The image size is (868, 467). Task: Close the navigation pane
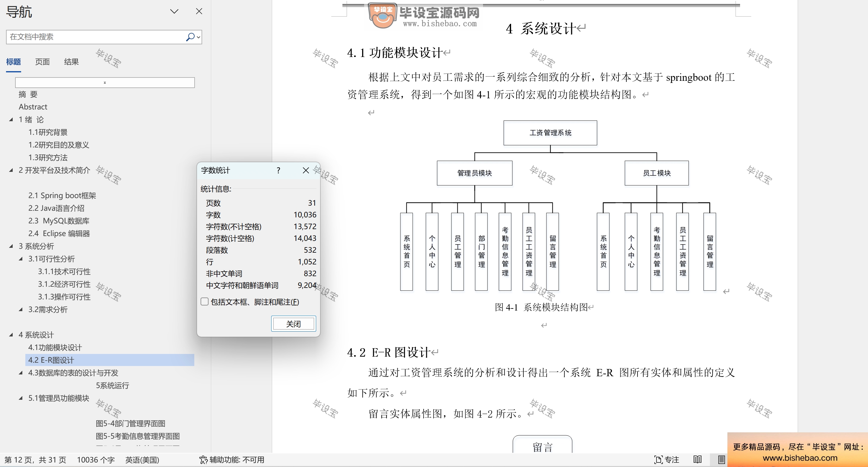click(x=199, y=11)
